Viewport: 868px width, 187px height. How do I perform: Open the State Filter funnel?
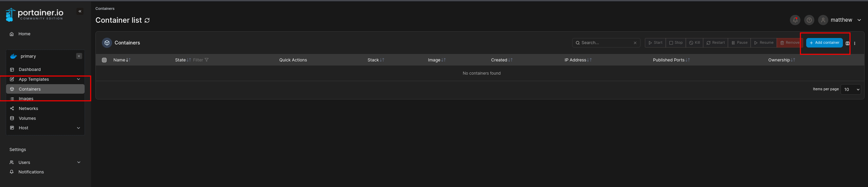click(x=201, y=60)
